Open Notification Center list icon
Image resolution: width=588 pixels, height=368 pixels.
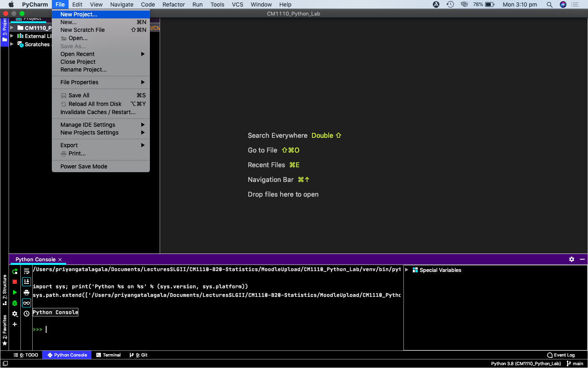575,4
